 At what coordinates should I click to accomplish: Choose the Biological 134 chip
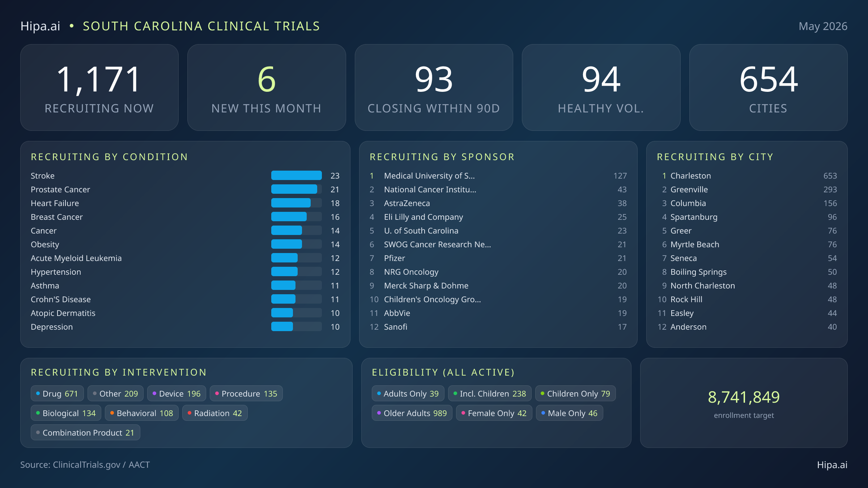66,413
